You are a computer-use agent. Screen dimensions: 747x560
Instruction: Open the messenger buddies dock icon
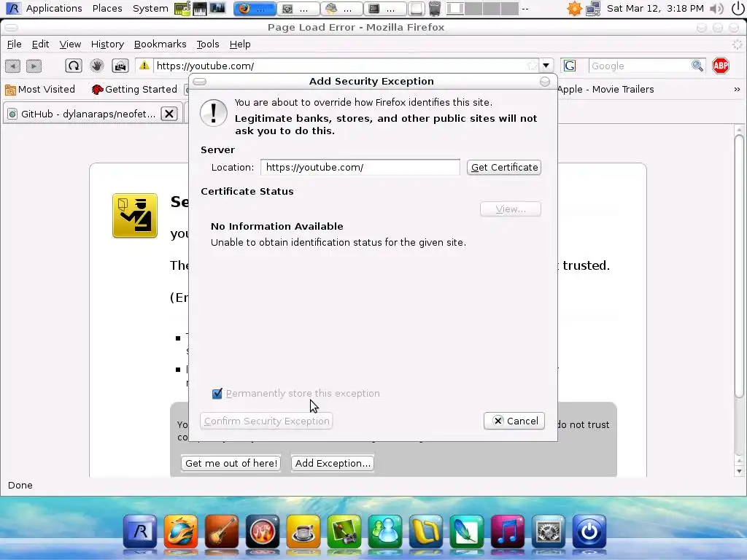tap(385, 531)
